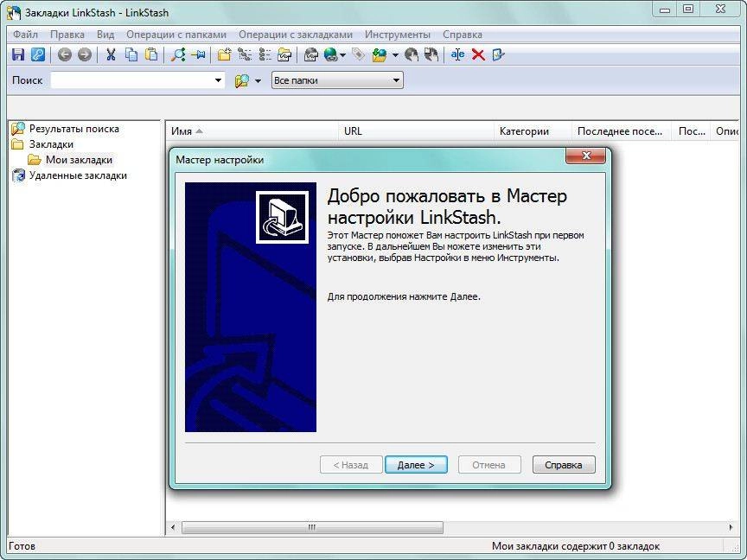The width and height of the screenshot is (747, 560).
Task: Open the Вид menu
Action: (x=105, y=35)
